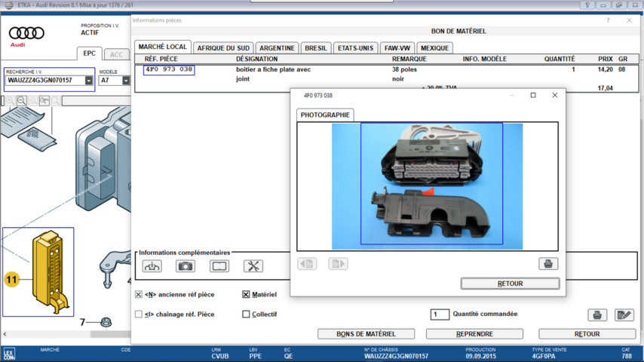Image resolution: width=644 pixels, height=362 pixels.
Task: Open the camera photo icon
Action: coord(186,266)
